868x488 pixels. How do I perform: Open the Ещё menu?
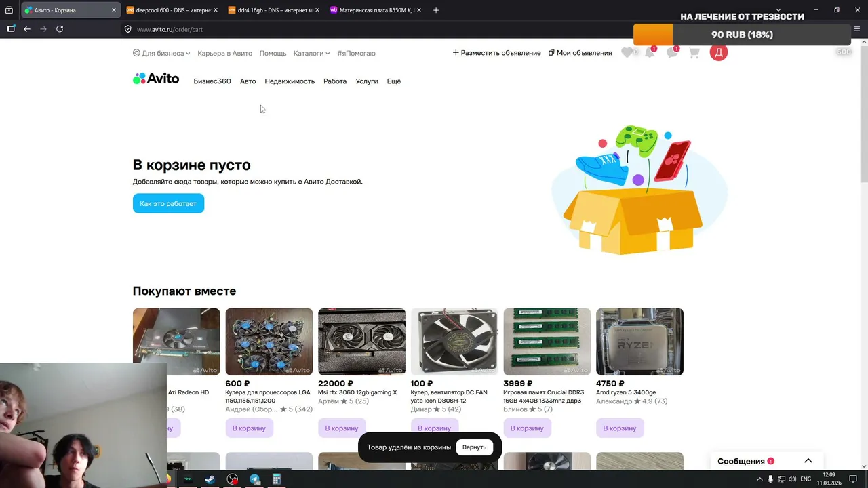pyautogui.click(x=394, y=81)
